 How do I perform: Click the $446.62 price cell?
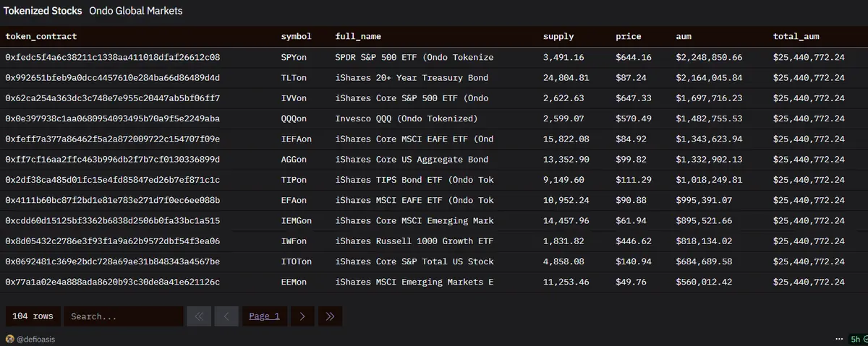pyautogui.click(x=634, y=241)
